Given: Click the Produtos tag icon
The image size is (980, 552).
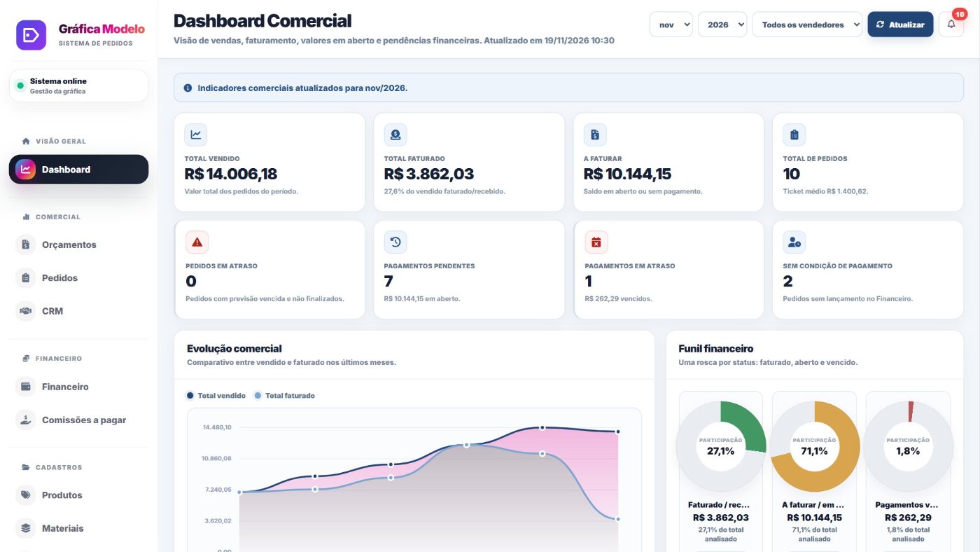Looking at the screenshot, I should point(26,495).
